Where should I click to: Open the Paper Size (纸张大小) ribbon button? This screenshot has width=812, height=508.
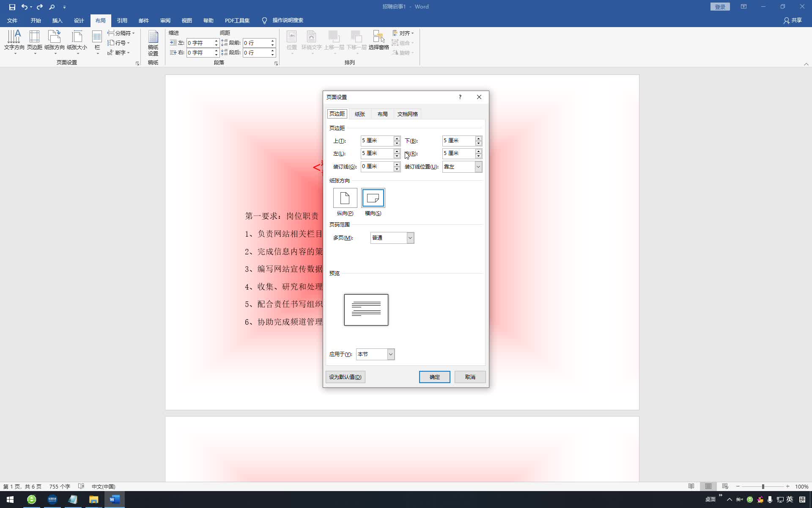coord(77,41)
